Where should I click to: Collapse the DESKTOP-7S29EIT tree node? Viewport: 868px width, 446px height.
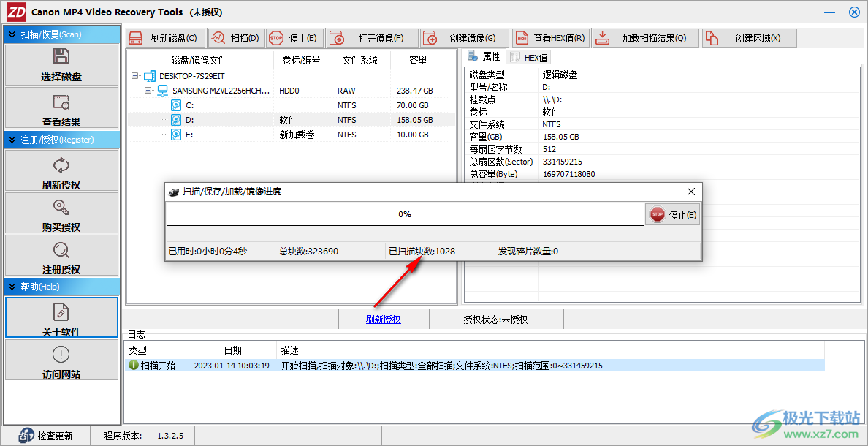[135, 75]
